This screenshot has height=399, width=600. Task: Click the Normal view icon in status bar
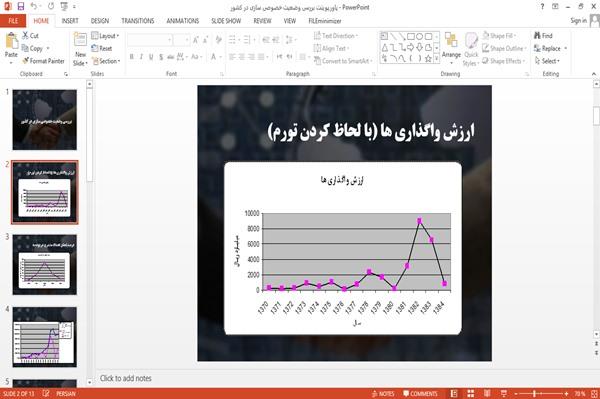(454, 393)
